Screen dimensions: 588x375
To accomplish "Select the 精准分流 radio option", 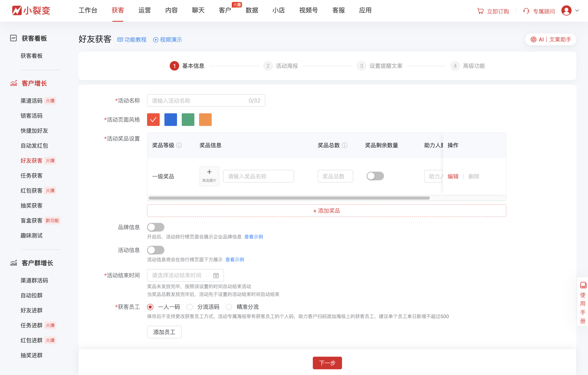I will pyautogui.click(x=229, y=307).
